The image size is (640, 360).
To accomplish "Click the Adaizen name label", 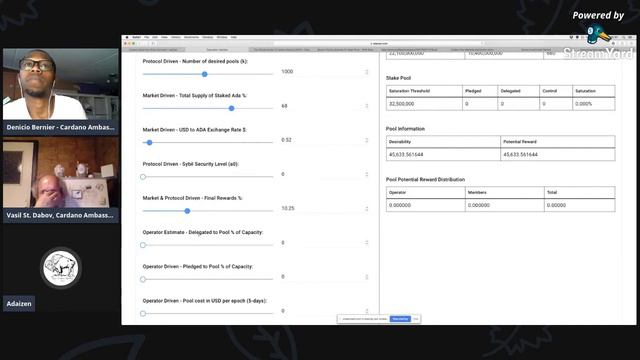I will point(19,304).
